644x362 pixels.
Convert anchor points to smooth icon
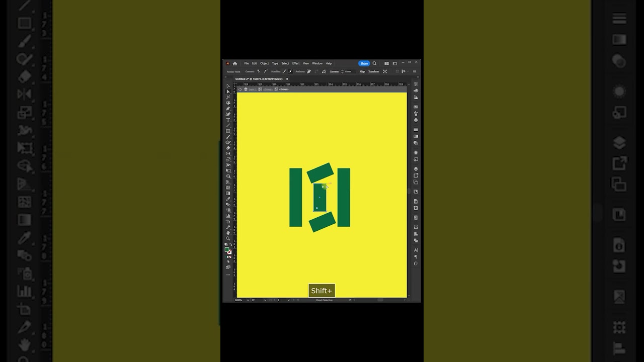pyautogui.click(x=266, y=71)
